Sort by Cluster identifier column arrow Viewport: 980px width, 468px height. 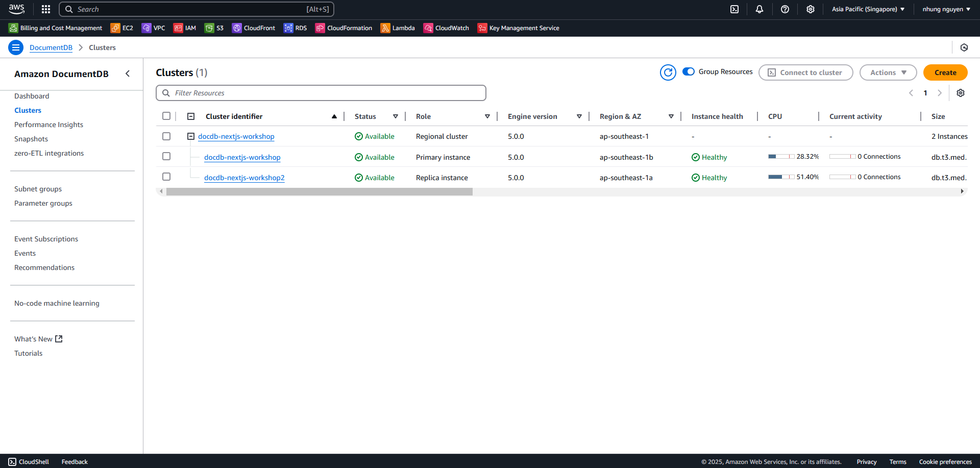point(334,116)
